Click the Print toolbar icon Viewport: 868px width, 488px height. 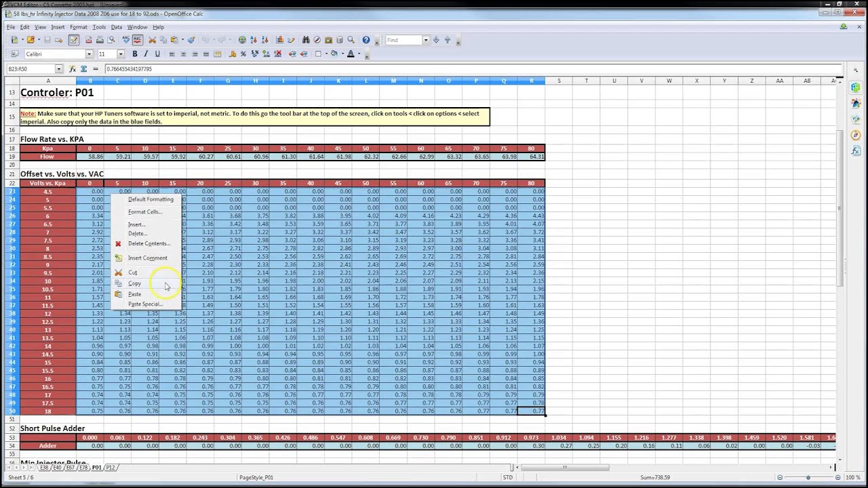click(100, 40)
